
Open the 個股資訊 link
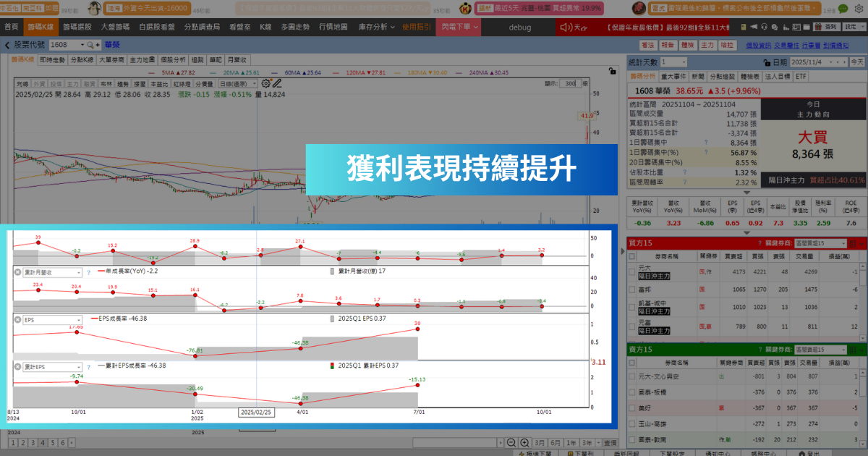tap(757, 45)
